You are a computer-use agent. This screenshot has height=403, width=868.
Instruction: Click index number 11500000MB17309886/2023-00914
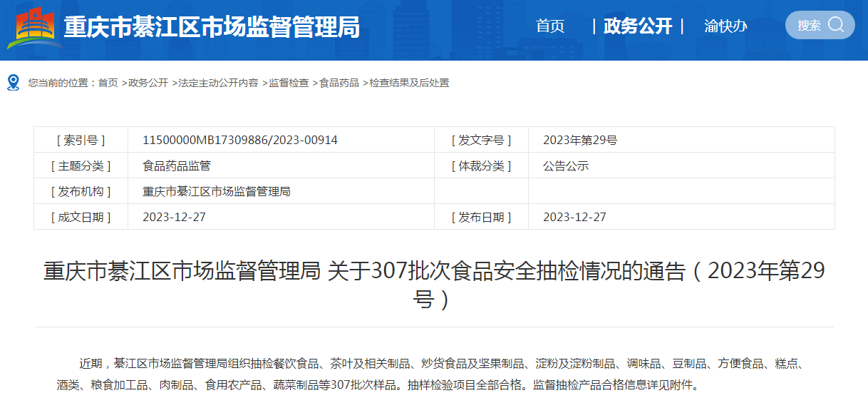[x=240, y=140]
